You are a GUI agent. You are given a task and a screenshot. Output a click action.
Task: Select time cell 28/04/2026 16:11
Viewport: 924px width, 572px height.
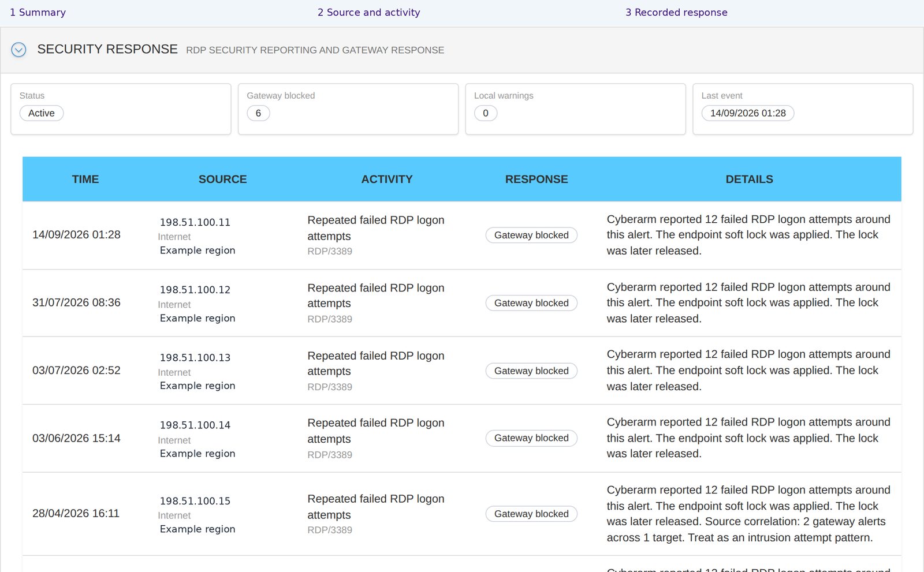(x=76, y=514)
